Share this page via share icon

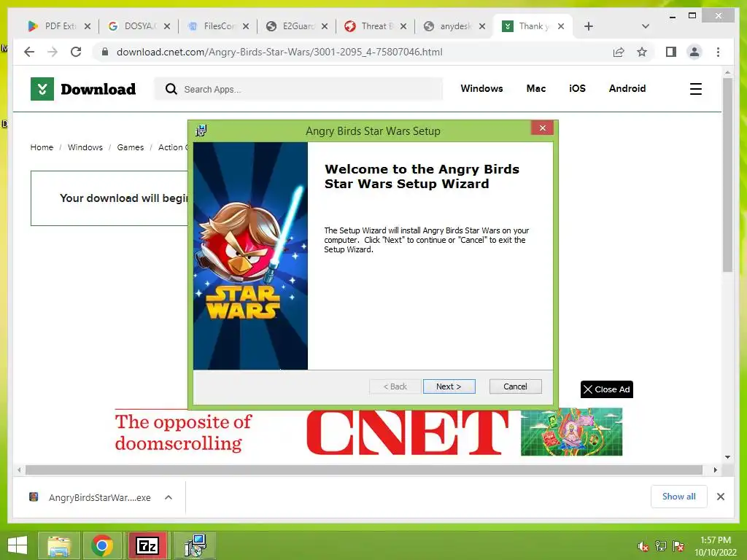(619, 52)
